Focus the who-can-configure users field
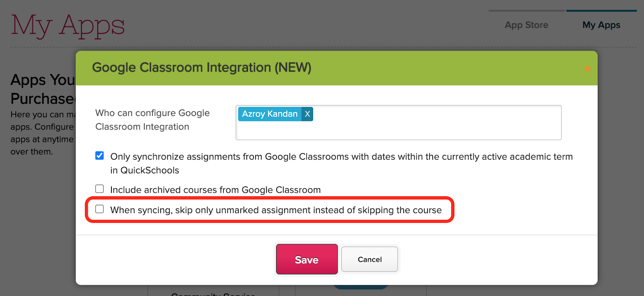 coord(398,123)
